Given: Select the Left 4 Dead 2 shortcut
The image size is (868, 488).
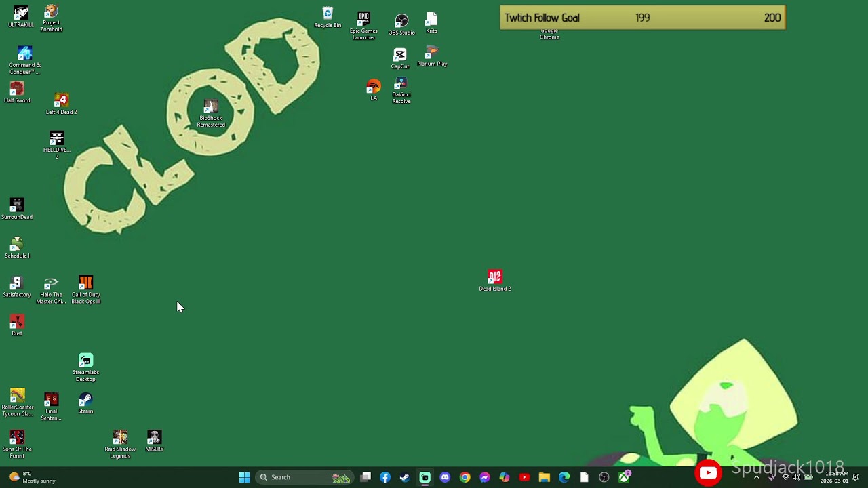Looking at the screenshot, I should click(61, 104).
